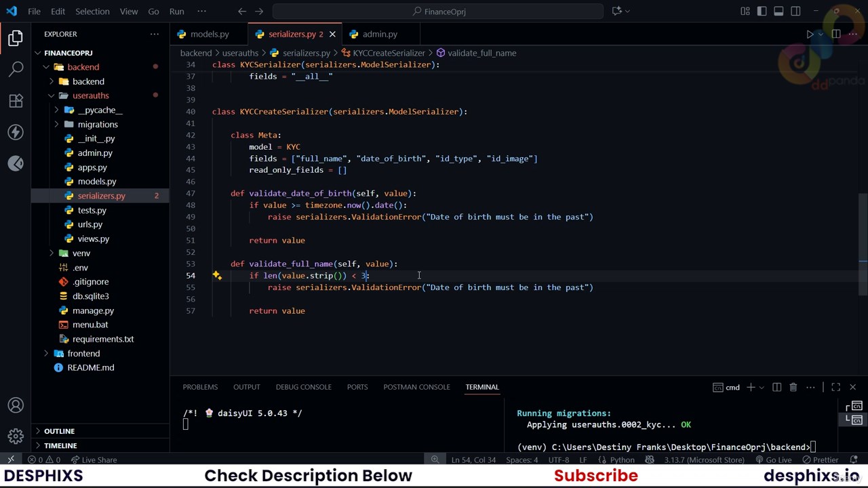The image size is (868, 488).
Task: Open terminal panel More Actions ellipsis
Action: 810,387
